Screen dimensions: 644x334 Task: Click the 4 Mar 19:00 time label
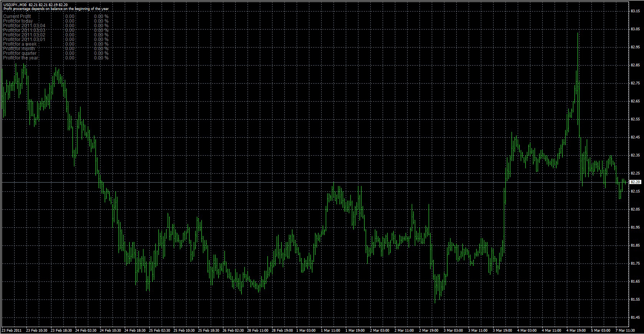(x=576, y=330)
